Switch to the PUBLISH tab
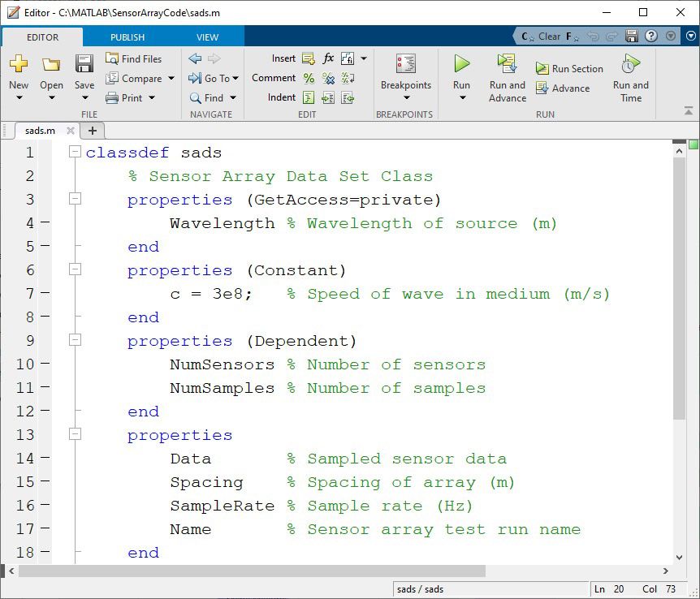Viewport: 700px width, 599px height. pos(126,37)
